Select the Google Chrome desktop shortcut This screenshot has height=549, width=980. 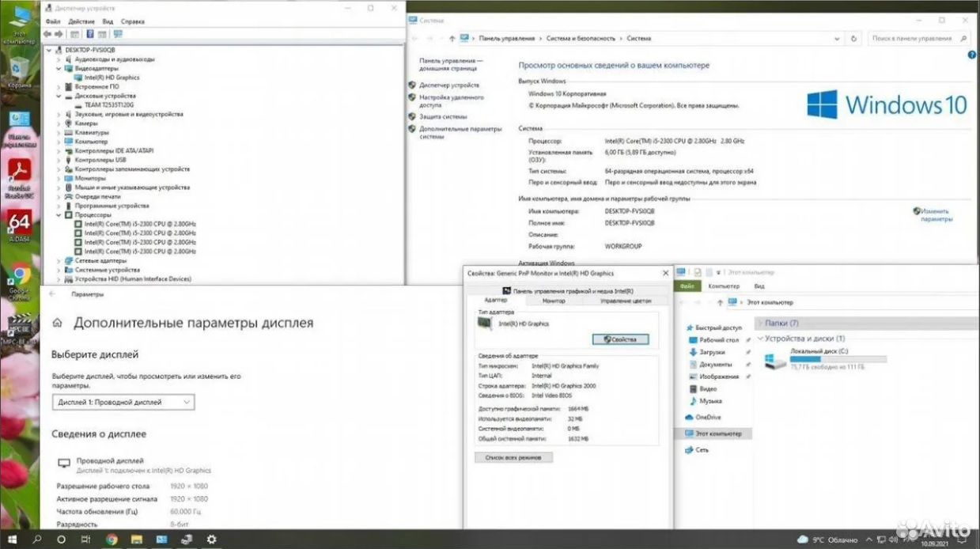pos(19,281)
